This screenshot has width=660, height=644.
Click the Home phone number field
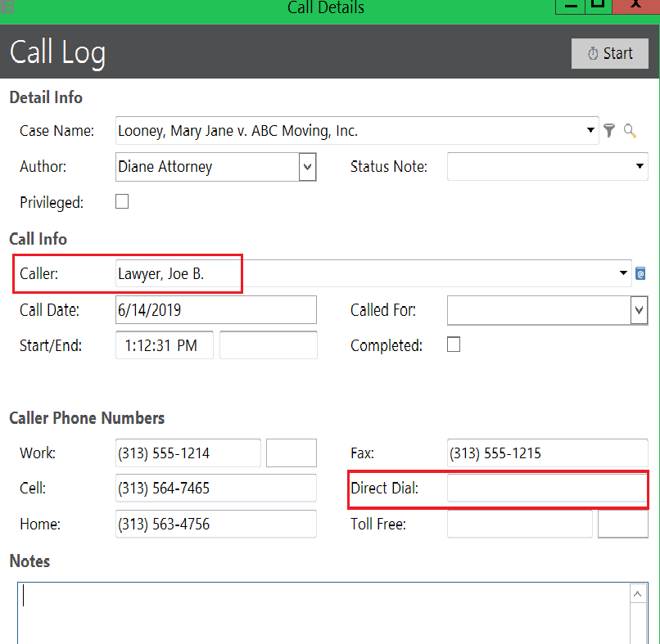click(216, 524)
